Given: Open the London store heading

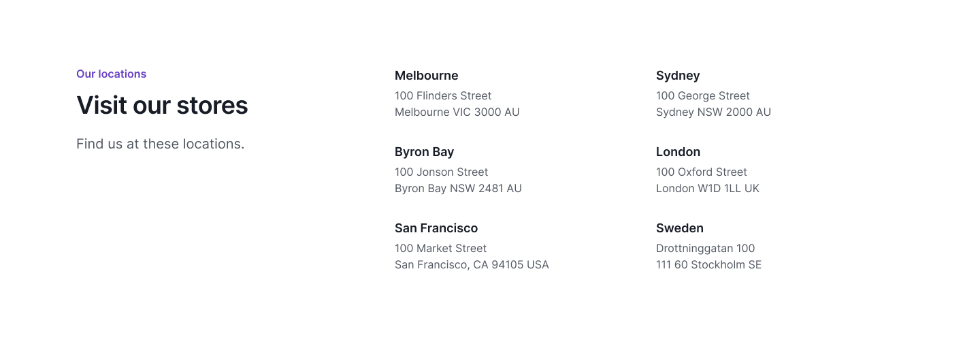Looking at the screenshot, I should pyautogui.click(x=678, y=151).
